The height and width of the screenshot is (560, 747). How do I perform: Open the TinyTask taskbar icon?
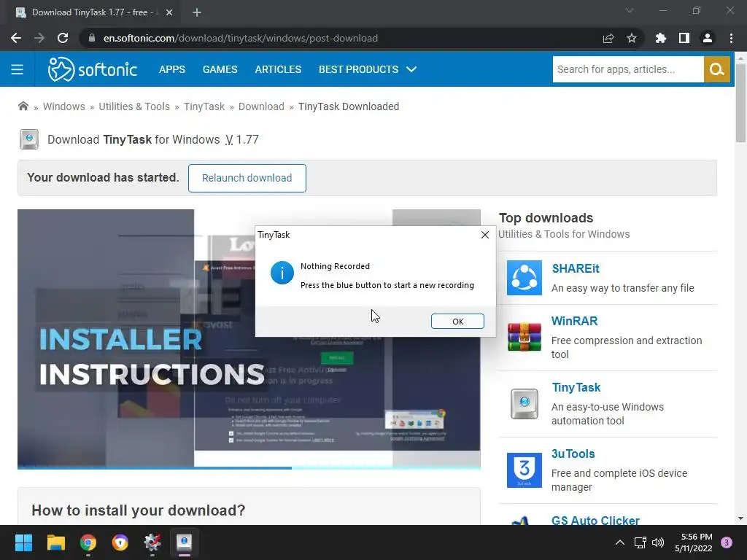[x=185, y=542]
